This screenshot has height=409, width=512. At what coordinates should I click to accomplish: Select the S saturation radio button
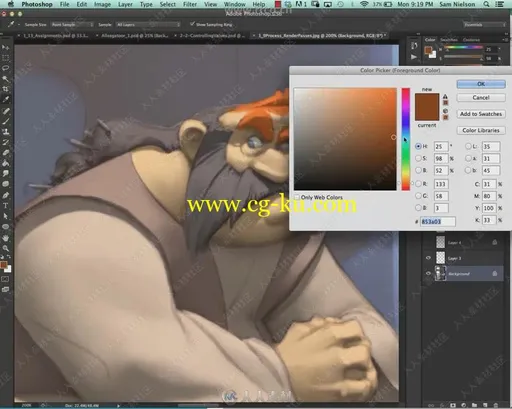[x=418, y=158]
